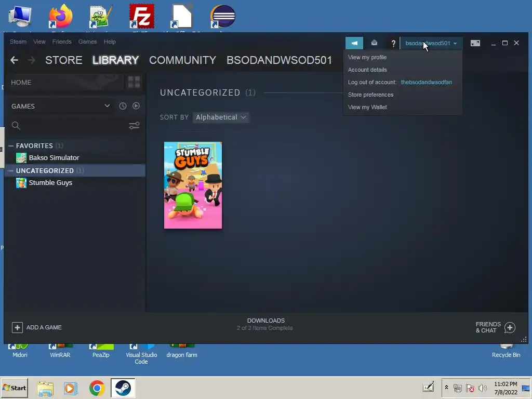Select Bakso Simulator in sidebar

pos(54,158)
